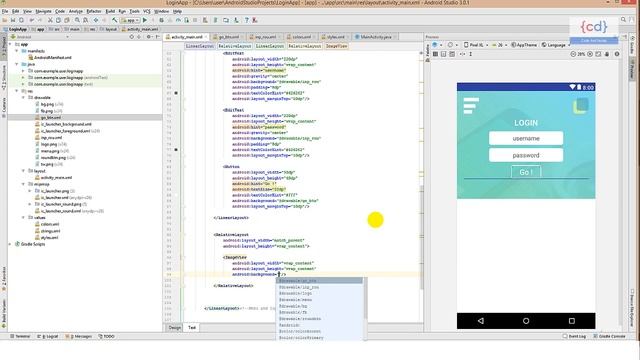Open the Build menu

click(110, 11)
